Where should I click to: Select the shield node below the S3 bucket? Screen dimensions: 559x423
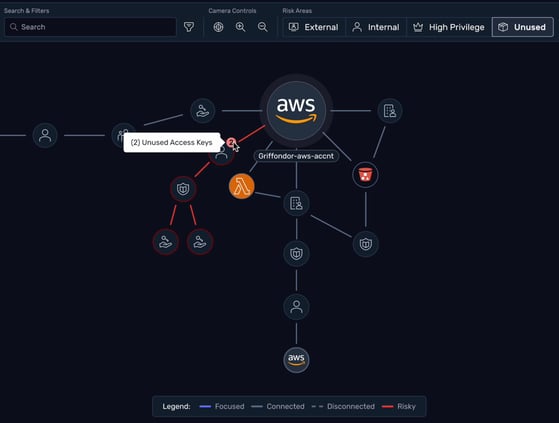pyautogui.click(x=365, y=244)
